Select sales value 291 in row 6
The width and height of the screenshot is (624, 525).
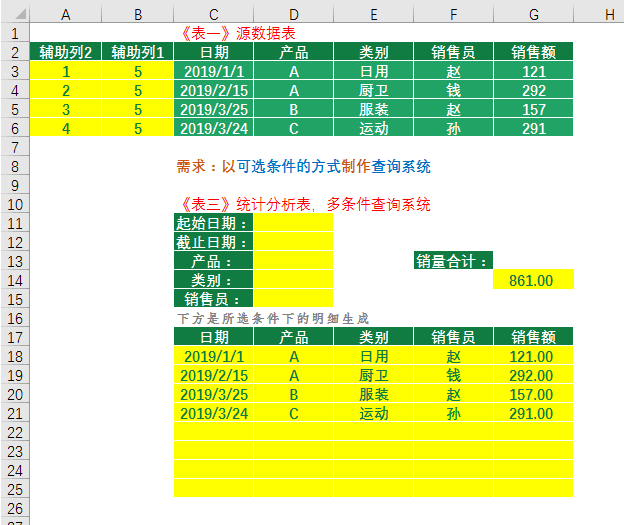534,128
